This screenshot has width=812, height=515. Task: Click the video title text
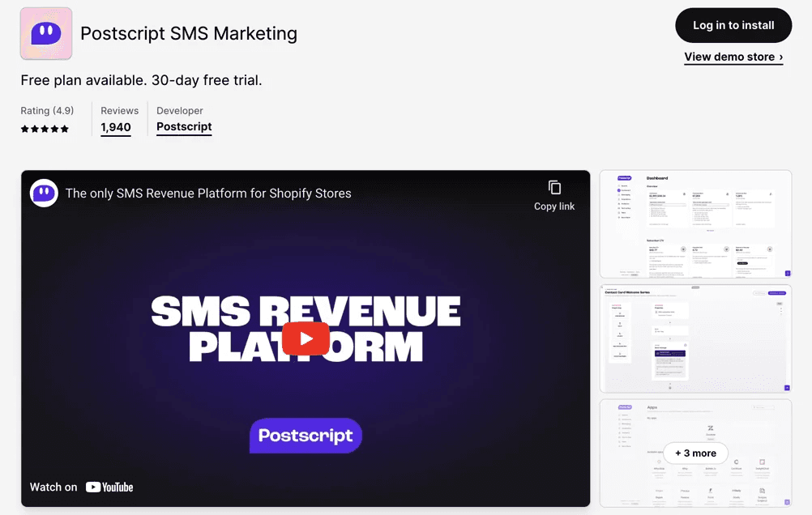208,194
